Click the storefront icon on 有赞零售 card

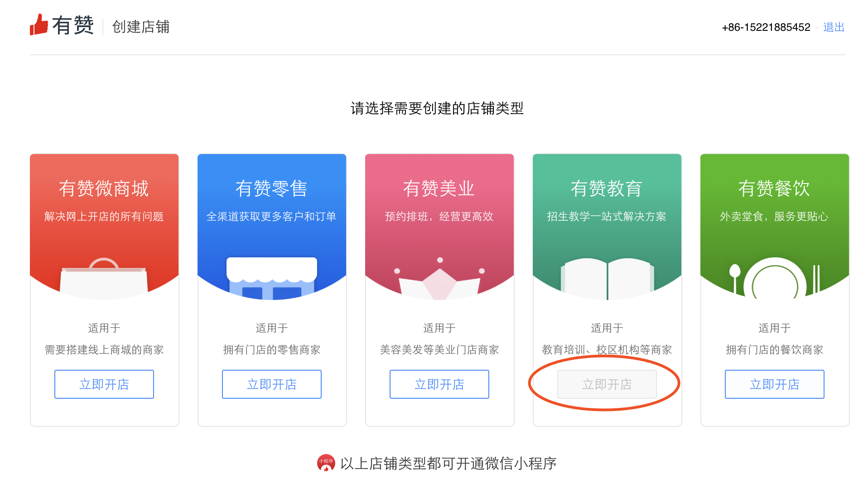tap(272, 278)
